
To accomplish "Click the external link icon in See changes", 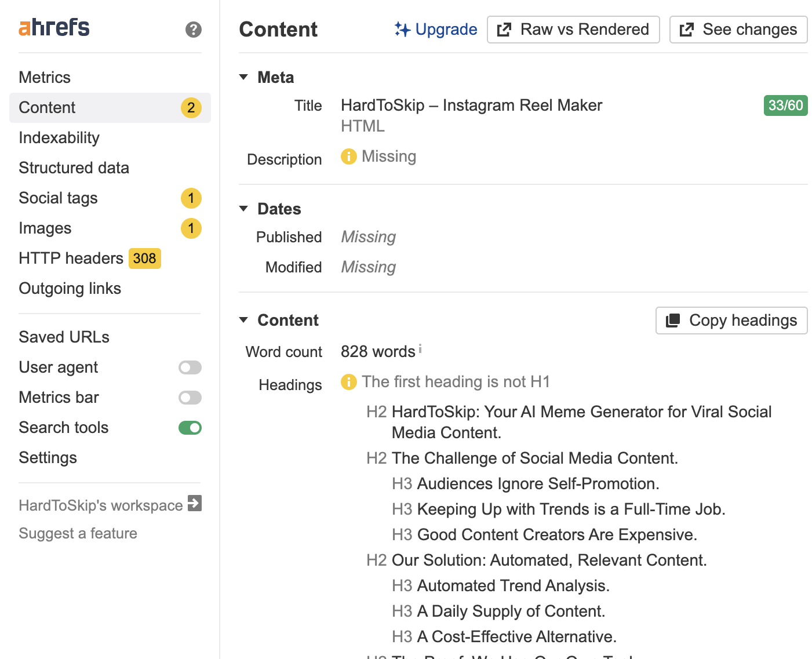I will click(x=686, y=30).
